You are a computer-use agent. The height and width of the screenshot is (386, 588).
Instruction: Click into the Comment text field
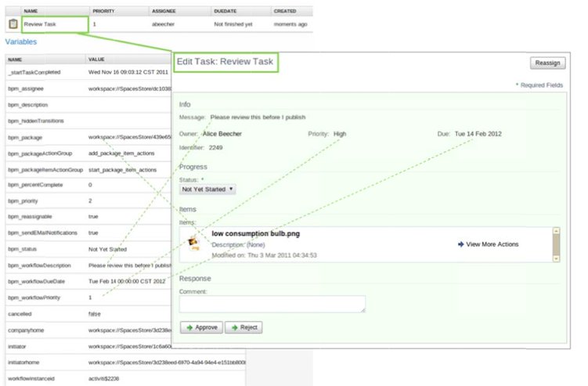(x=272, y=304)
